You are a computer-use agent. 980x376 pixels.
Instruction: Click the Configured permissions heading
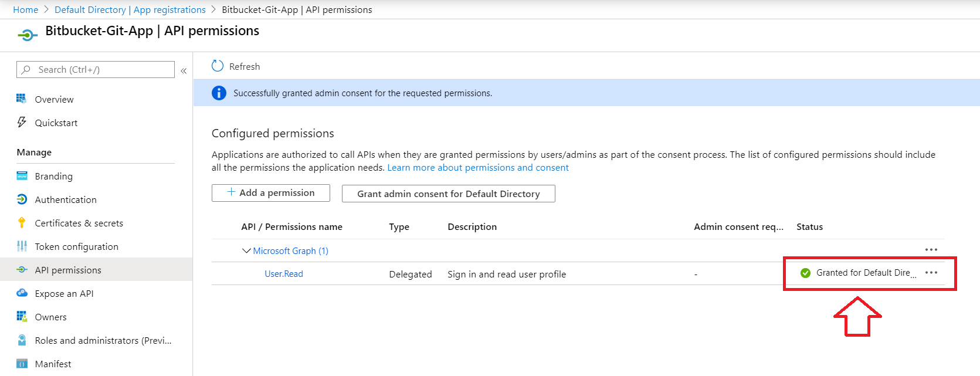[x=273, y=133]
